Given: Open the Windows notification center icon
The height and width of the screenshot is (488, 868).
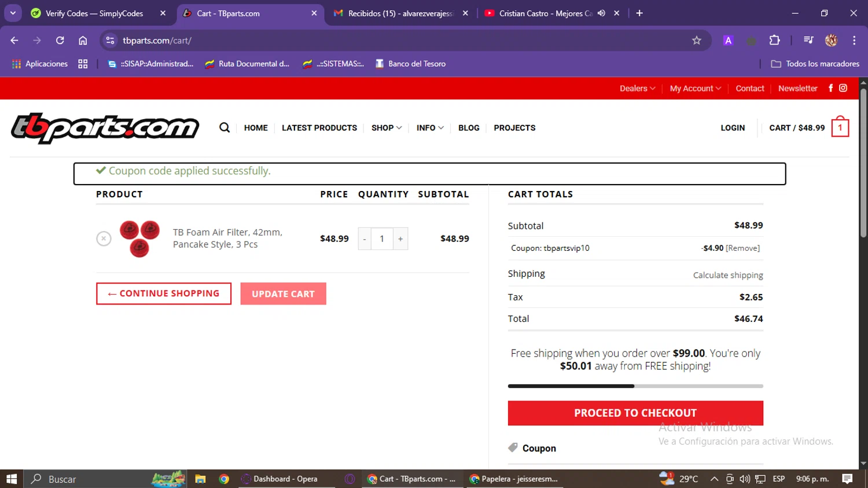Looking at the screenshot, I should click(x=848, y=479).
